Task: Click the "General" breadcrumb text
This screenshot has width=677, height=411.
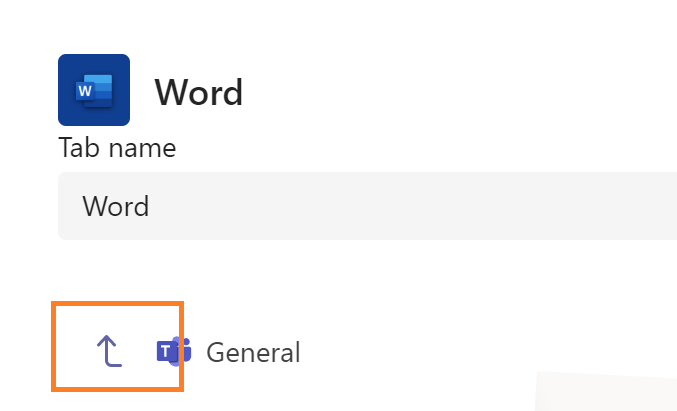Action: coord(252,352)
